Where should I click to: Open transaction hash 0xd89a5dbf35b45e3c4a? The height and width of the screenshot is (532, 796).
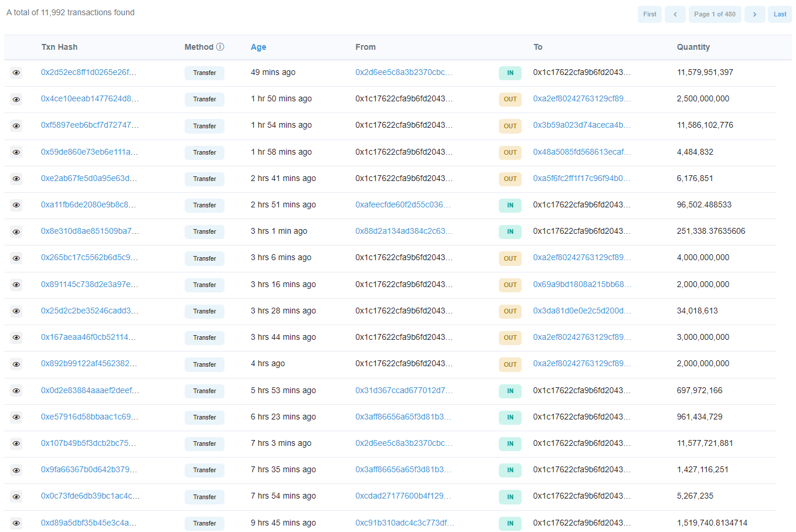[x=89, y=523]
